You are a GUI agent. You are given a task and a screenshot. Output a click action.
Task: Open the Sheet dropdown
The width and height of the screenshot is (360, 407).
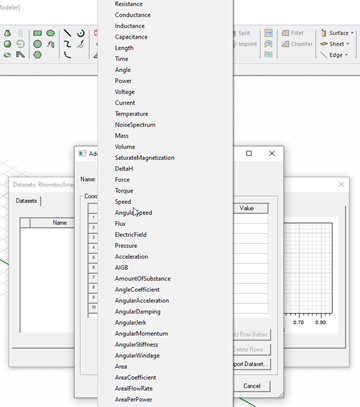pyautogui.click(x=335, y=44)
